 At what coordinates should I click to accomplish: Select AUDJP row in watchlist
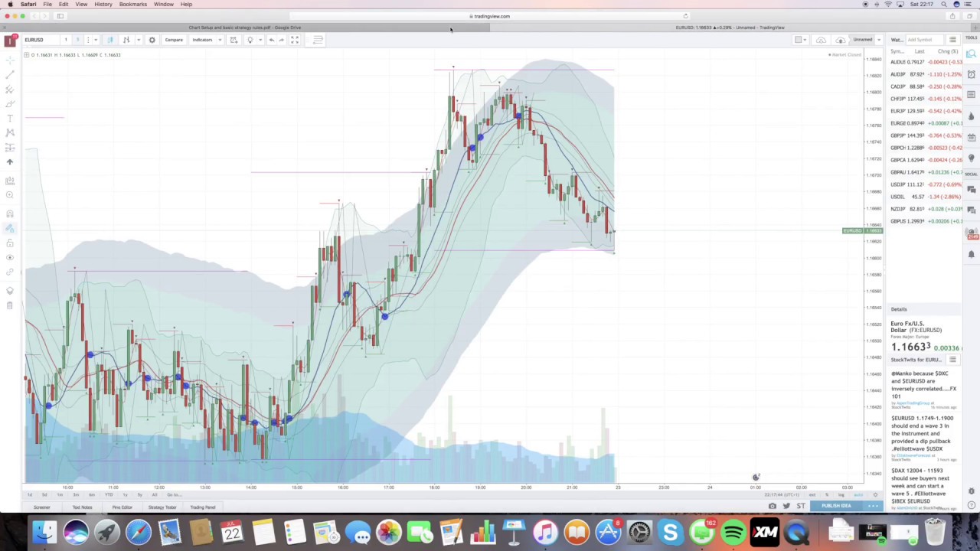[x=925, y=74]
